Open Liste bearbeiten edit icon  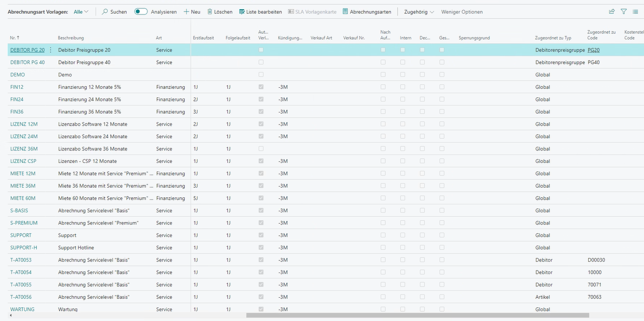pyautogui.click(x=242, y=12)
